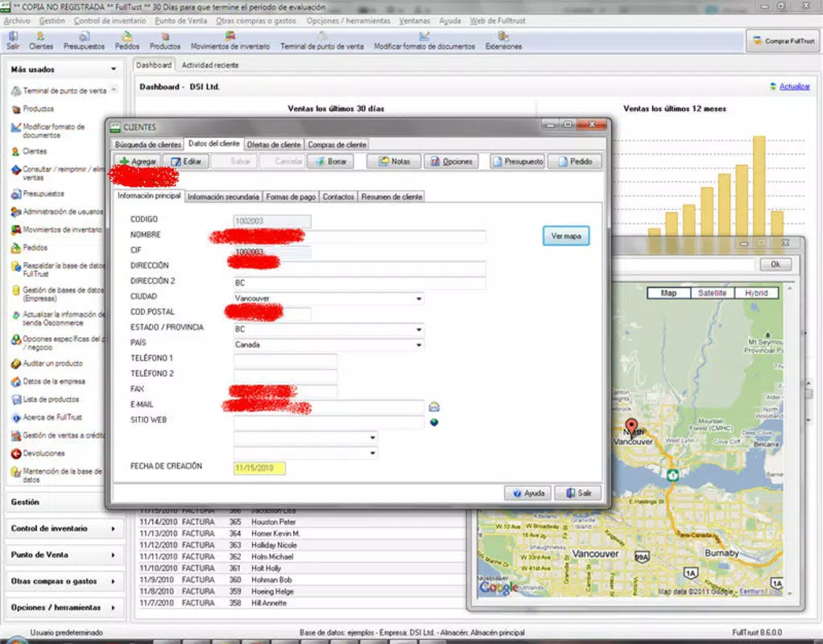Expand Otras compras o gastos sidebar section
Screen dimensions: 823x644
coord(64,581)
